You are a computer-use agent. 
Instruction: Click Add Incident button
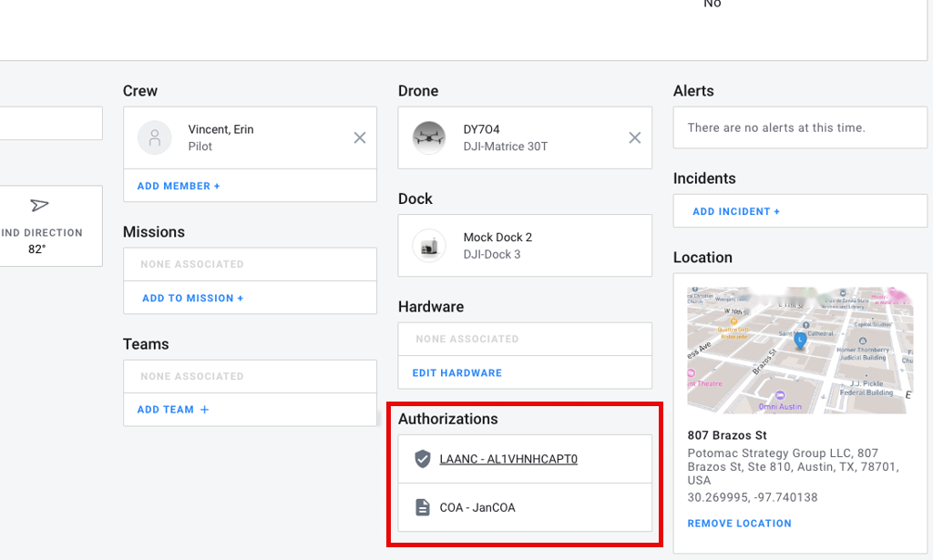click(736, 211)
